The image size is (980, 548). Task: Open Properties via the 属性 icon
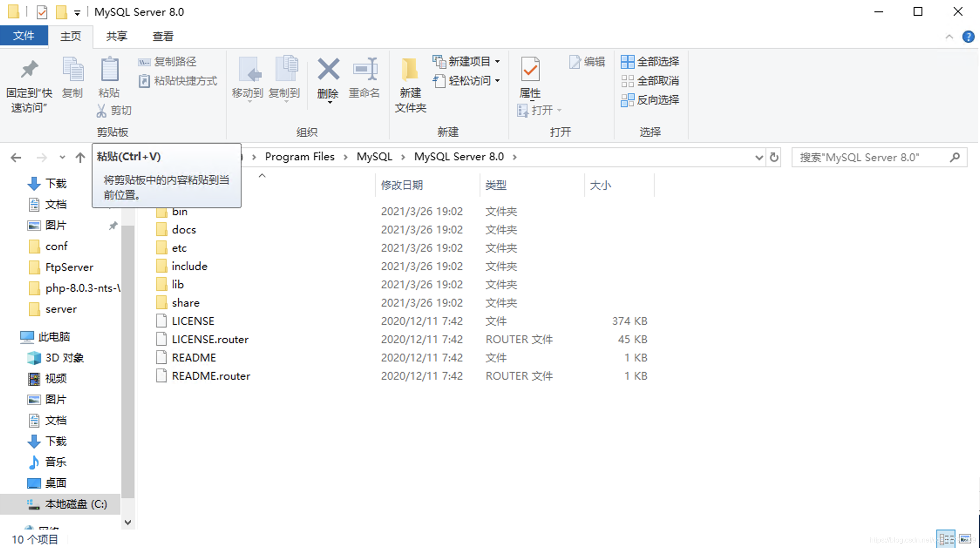point(530,78)
